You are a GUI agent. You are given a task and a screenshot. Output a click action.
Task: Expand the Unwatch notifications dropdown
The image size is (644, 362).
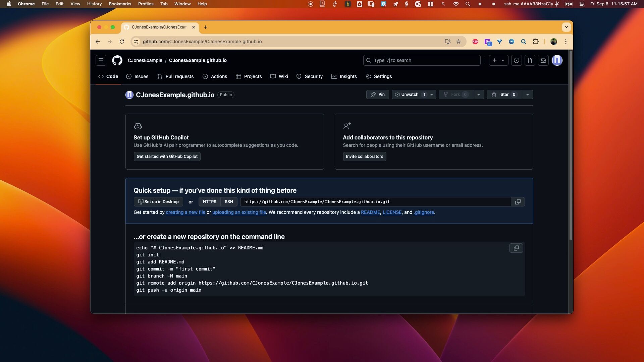[432, 95]
